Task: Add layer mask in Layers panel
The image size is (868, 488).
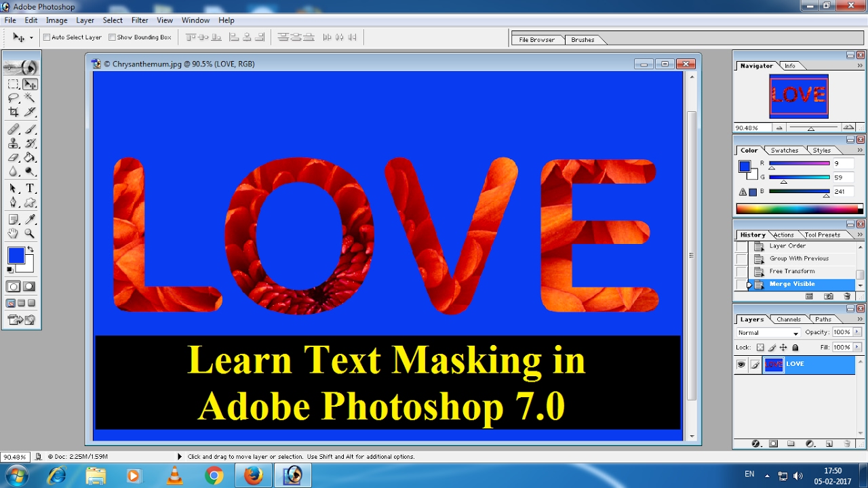Action: 773,444
